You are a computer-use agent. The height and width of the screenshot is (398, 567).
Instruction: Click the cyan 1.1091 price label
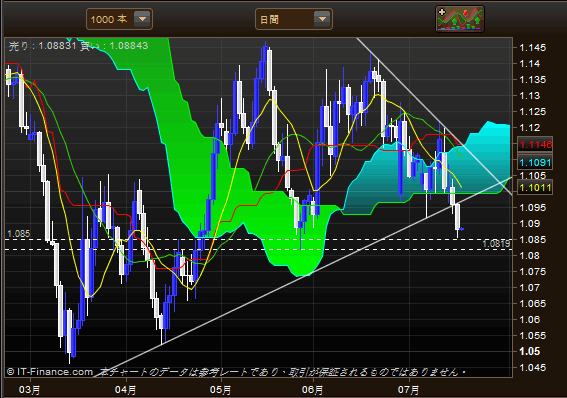(535, 162)
